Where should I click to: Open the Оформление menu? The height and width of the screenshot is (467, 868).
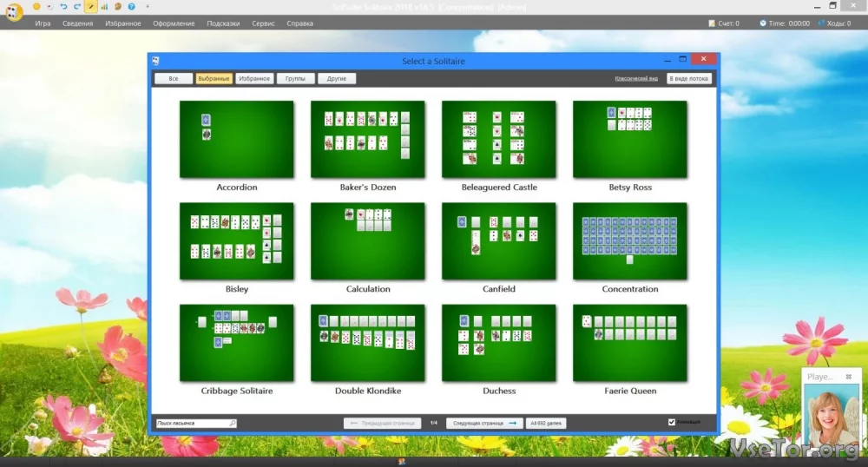[174, 23]
